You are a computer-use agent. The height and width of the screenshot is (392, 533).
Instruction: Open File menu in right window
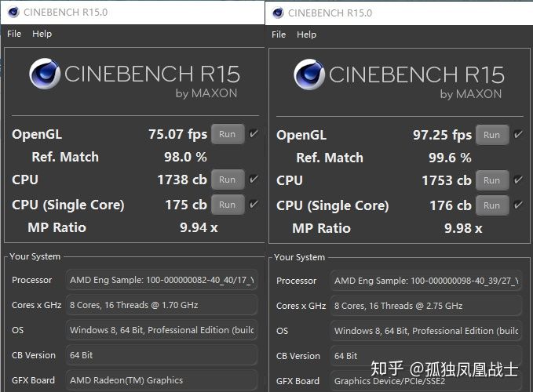pos(279,34)
